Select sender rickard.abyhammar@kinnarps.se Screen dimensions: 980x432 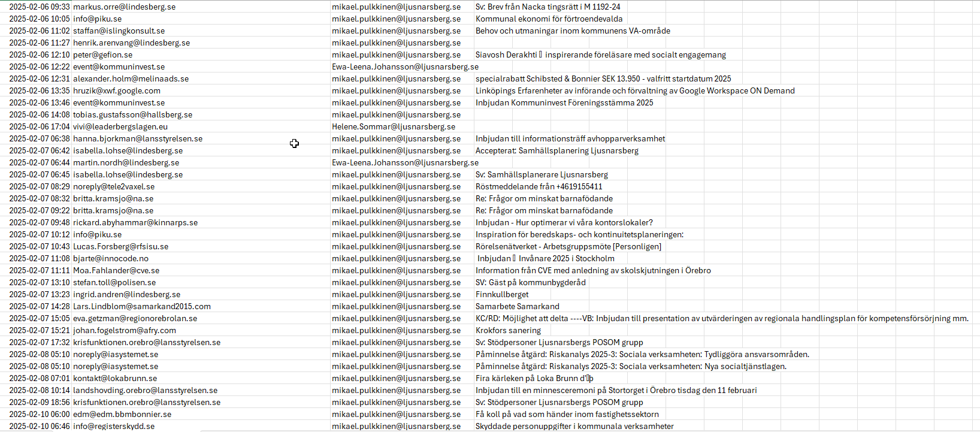click(x=135, y=222)
